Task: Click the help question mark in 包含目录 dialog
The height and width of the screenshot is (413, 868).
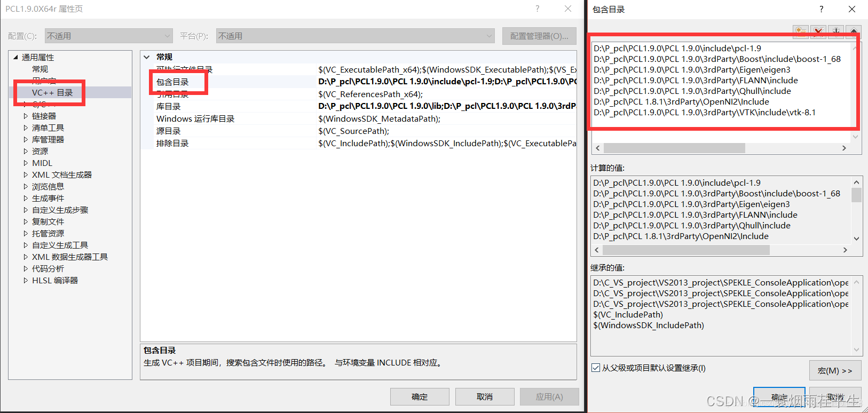Action: (x=821, y=9)
